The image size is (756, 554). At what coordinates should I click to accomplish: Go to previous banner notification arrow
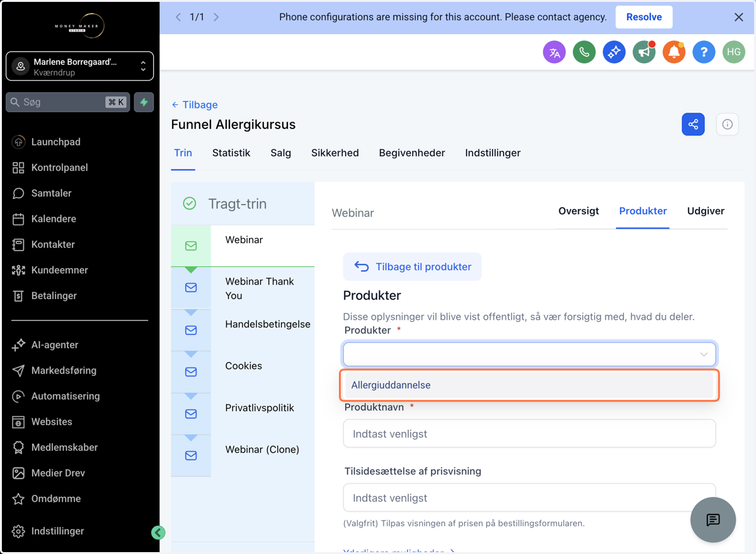coord(178,17)
